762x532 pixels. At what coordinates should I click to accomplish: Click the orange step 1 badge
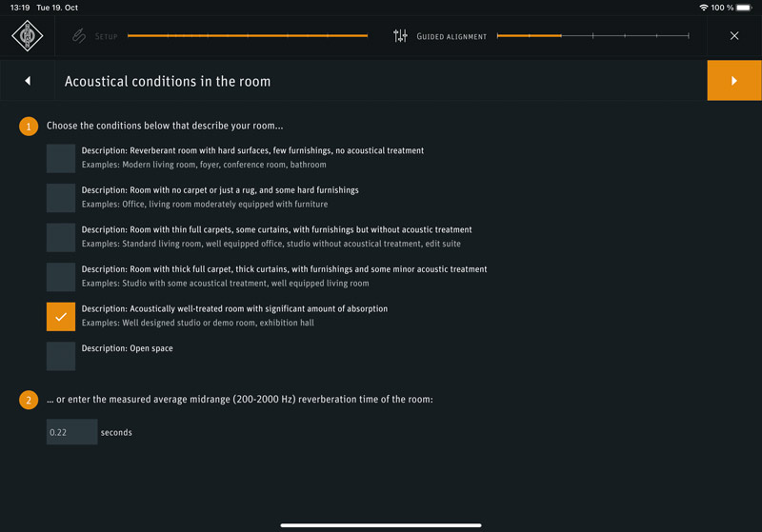(29, 127)
